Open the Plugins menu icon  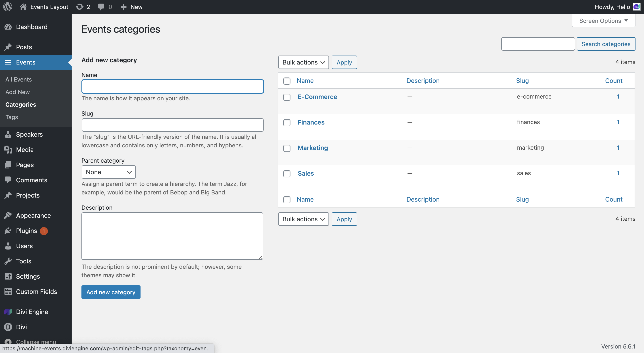coord(8,231)
